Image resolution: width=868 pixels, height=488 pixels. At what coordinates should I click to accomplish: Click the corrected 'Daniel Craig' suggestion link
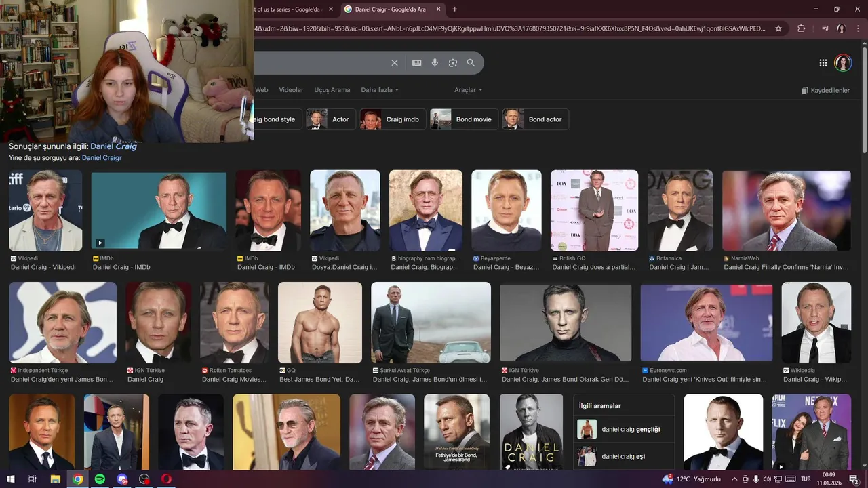[x=113, y=146]
